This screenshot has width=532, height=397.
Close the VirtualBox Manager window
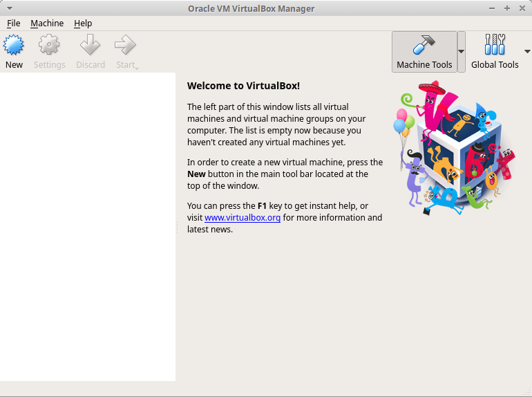pos(522,8)
